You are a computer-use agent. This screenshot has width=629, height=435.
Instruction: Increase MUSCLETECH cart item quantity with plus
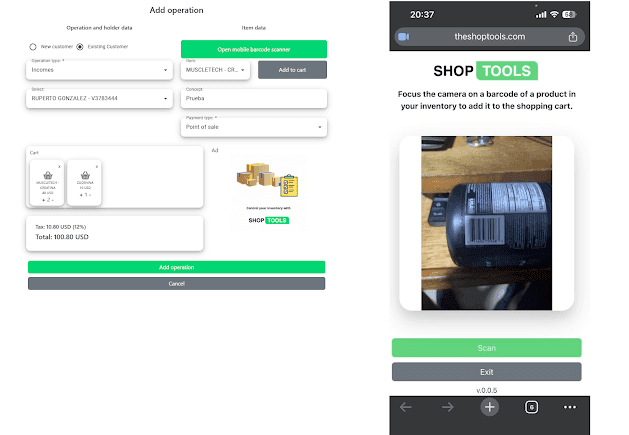[43, 200]
